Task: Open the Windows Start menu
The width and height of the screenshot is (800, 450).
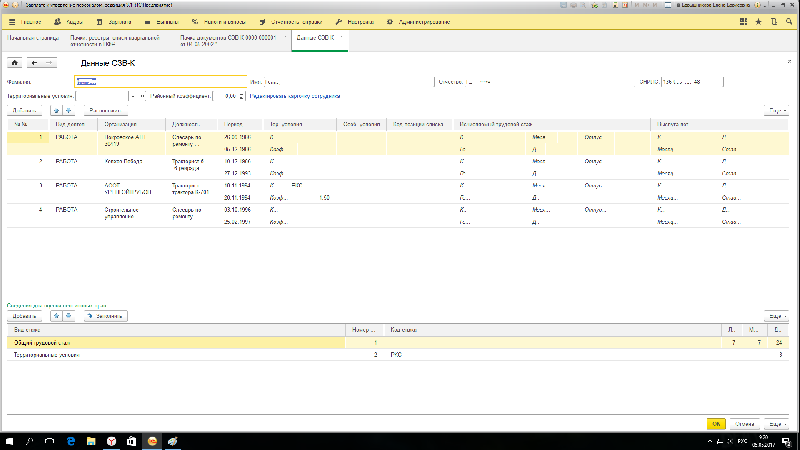Action: 9,441
